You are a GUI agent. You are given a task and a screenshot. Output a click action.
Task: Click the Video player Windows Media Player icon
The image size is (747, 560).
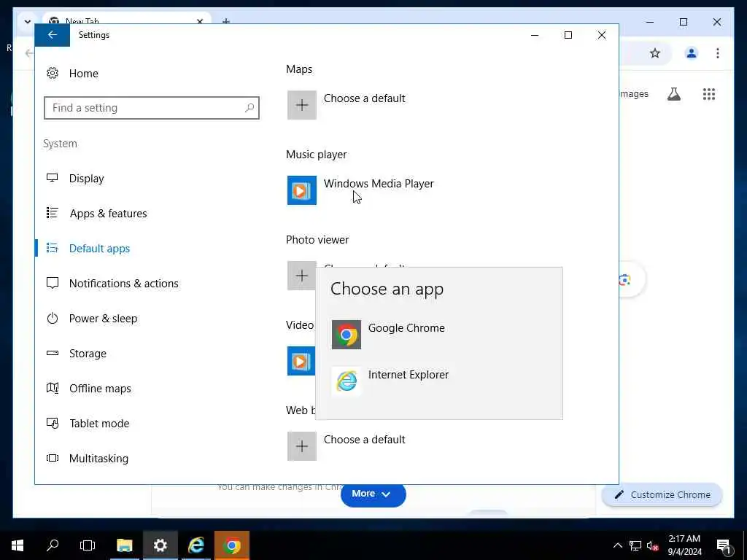coord(301,361)
